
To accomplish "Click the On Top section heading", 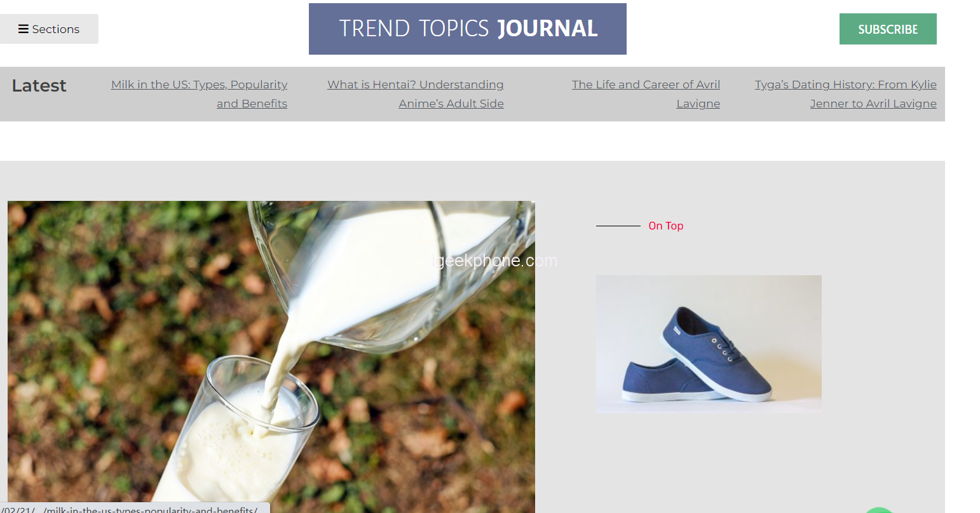I will pos(666,226).
